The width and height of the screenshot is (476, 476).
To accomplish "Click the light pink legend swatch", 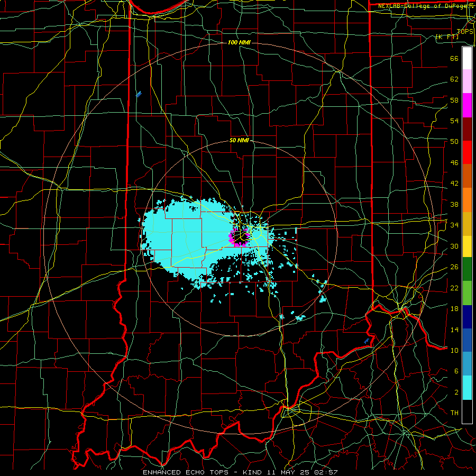I will (467, 81).
